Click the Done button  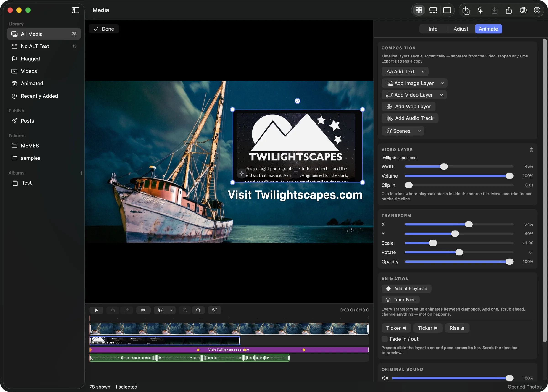pyautogui.click(x=104, y=29)
